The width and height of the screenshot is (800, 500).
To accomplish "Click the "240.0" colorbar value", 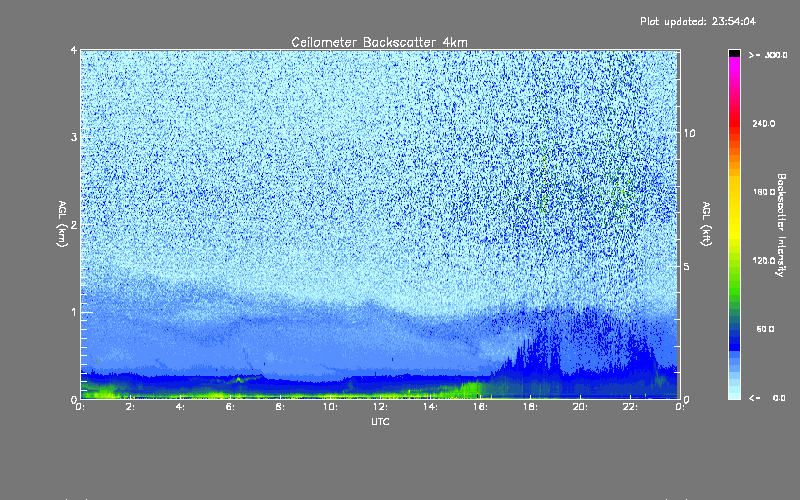I will point(764,123).
